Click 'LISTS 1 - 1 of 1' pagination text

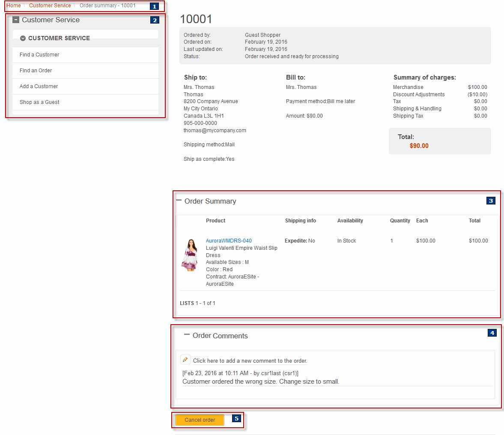point(198,303)
